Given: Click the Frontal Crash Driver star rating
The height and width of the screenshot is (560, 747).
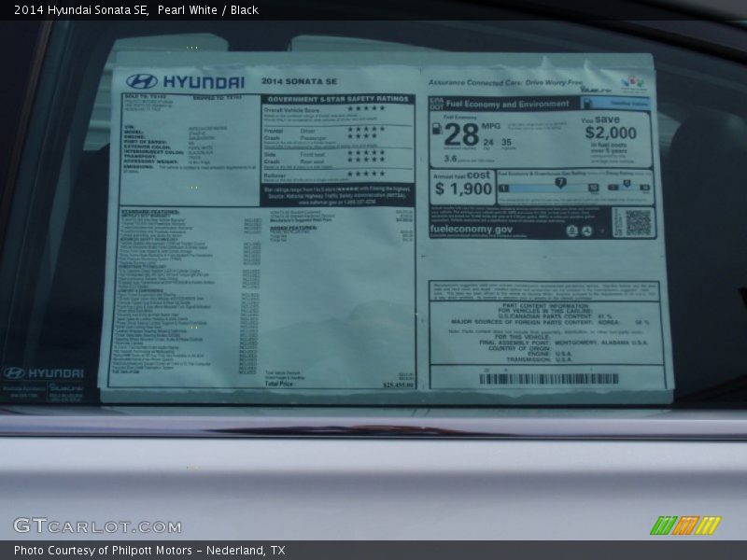Looking at the screenshot, I should (x=366, y=129).
